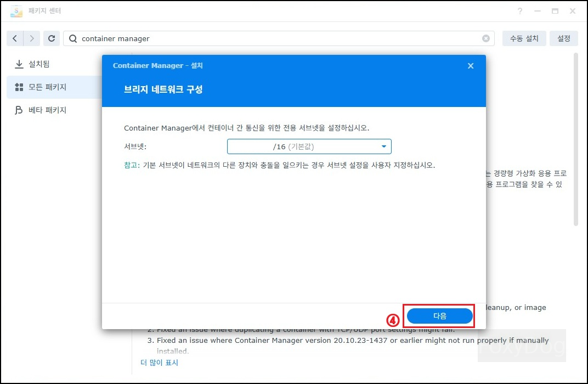Open the 설정 button
Screen dimensions: 588x384
[564, 38]
